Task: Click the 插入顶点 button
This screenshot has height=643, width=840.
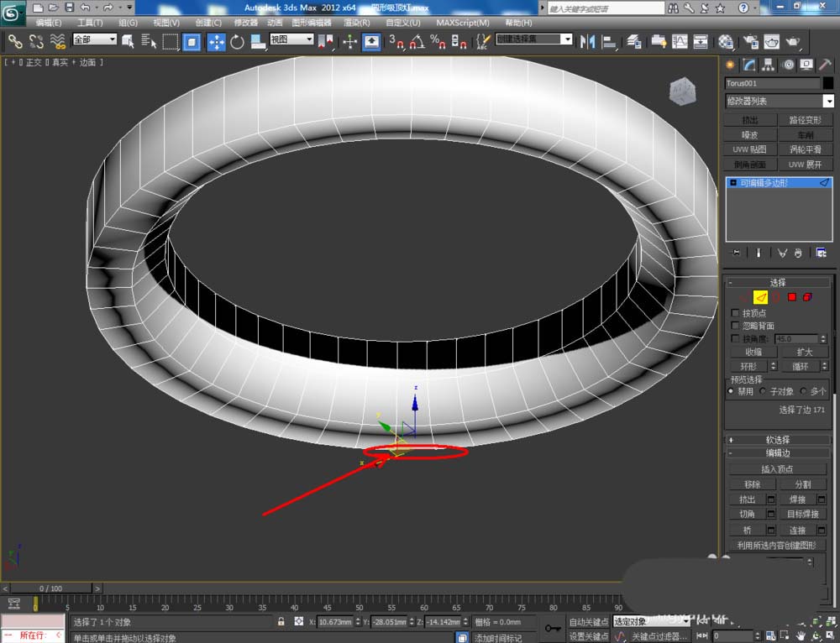Action: 777,469
